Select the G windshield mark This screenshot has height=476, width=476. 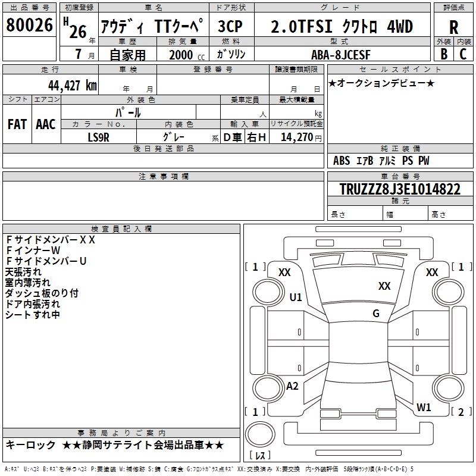[x=376, y=313]
